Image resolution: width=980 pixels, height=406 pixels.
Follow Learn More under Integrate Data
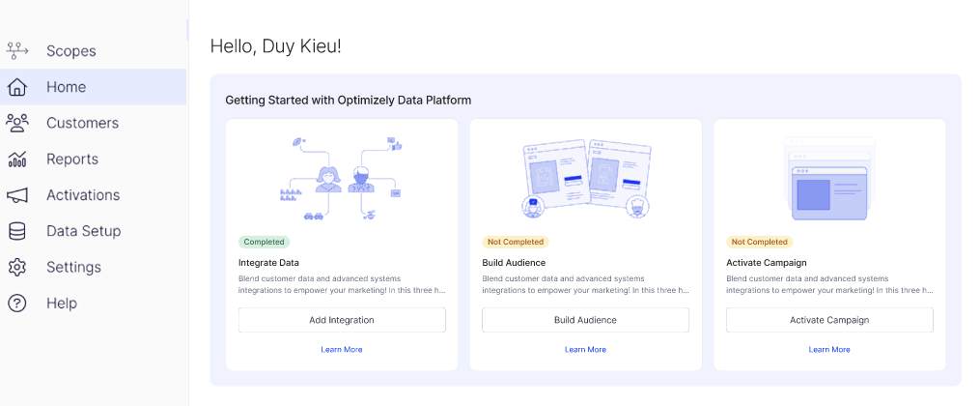pos(342,349)
